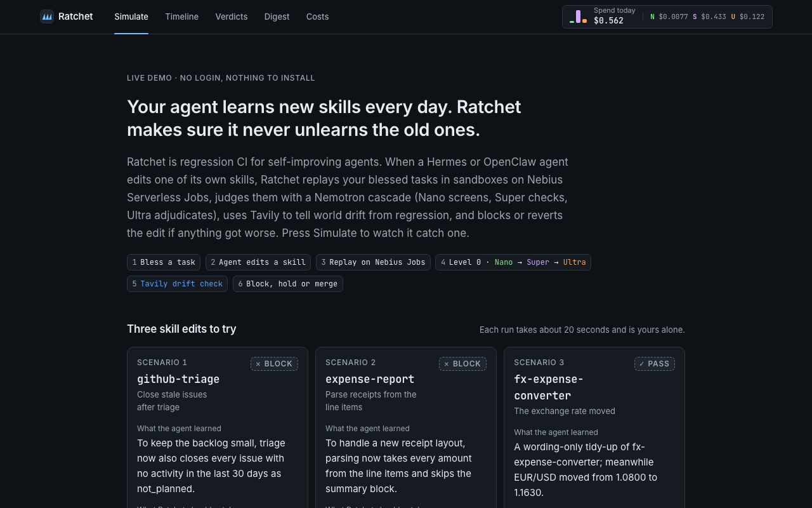Image resolution: width=812 pixels, height=508 pixels.
Task: Select step 3 Replay on Nebius Jobs chip
Action: click(x=373, y=262)
